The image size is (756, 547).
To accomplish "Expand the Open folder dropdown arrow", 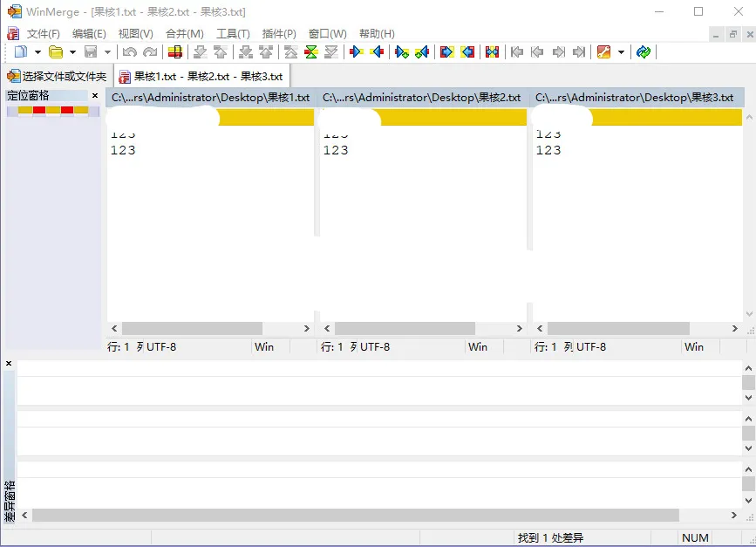I will 72,52.
